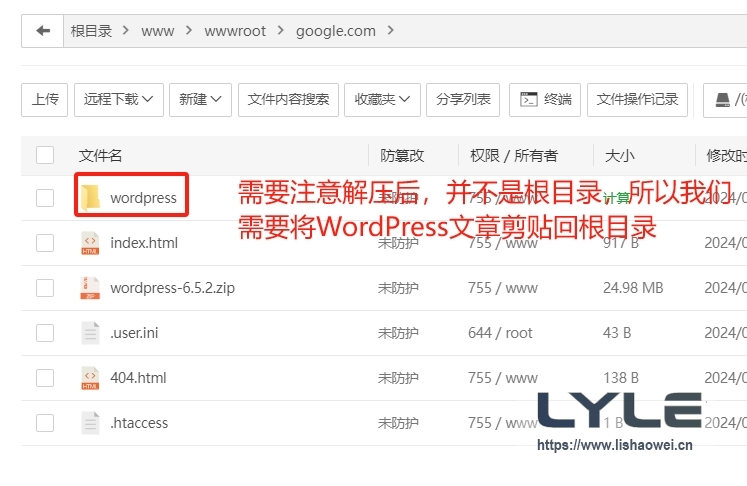Click the 138 B size value
Viewport: 747px width, 486px height.
(x=621, y=378)
